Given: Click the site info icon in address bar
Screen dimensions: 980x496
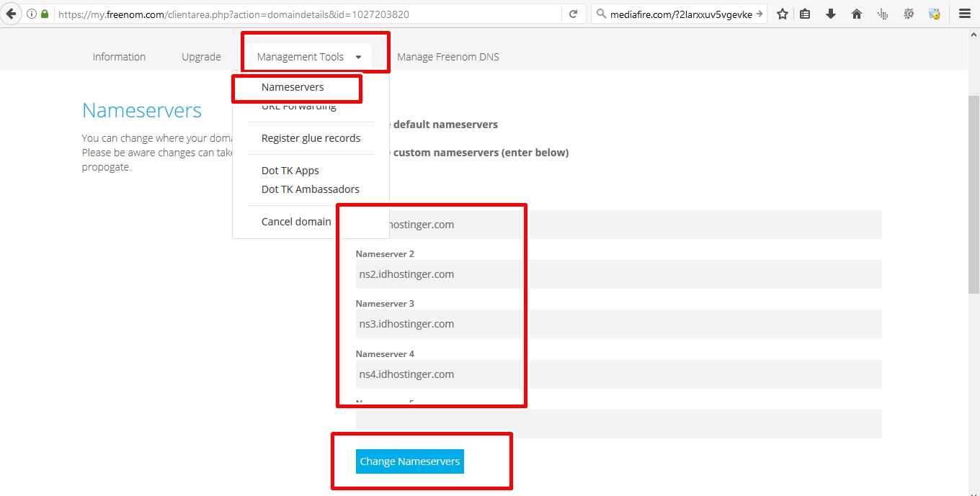Looking at the screenshot, I should tap(32, 14).
